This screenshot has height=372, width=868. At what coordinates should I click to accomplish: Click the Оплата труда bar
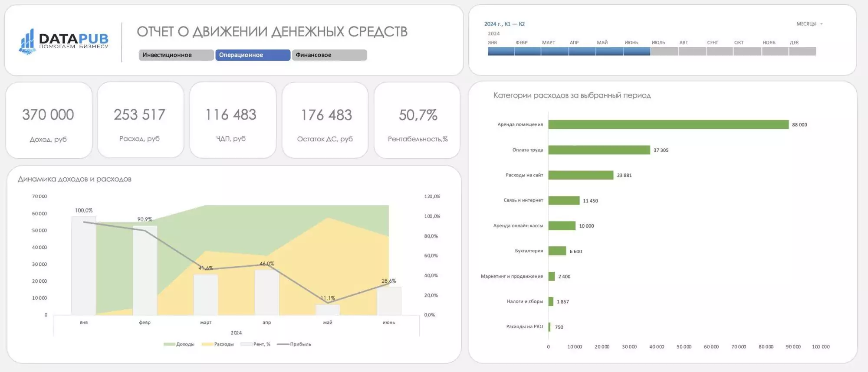(599, 150)
